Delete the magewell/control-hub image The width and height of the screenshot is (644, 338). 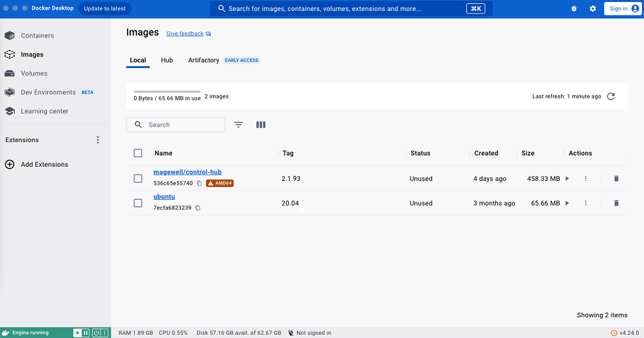616,178
